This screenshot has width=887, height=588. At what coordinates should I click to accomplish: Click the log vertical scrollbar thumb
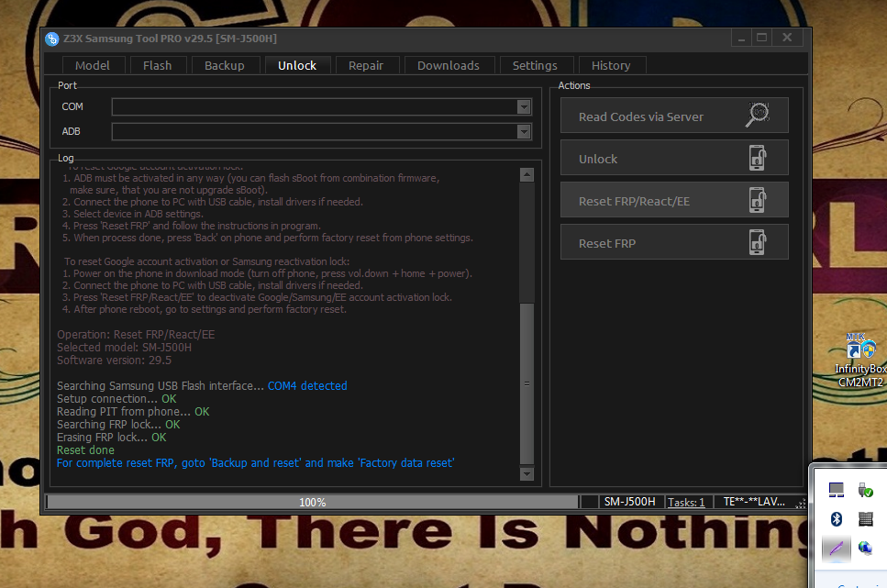pyautogui.click(x=527, y=383)
